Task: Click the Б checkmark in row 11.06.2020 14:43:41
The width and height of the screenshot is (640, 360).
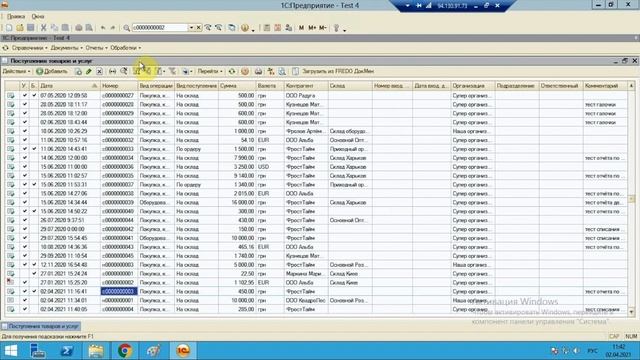Action: 34,149
